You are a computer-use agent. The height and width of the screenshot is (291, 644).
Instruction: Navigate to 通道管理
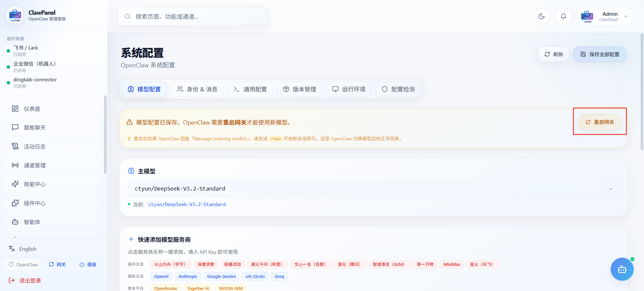pyautogui.click(x=35, y=165)
